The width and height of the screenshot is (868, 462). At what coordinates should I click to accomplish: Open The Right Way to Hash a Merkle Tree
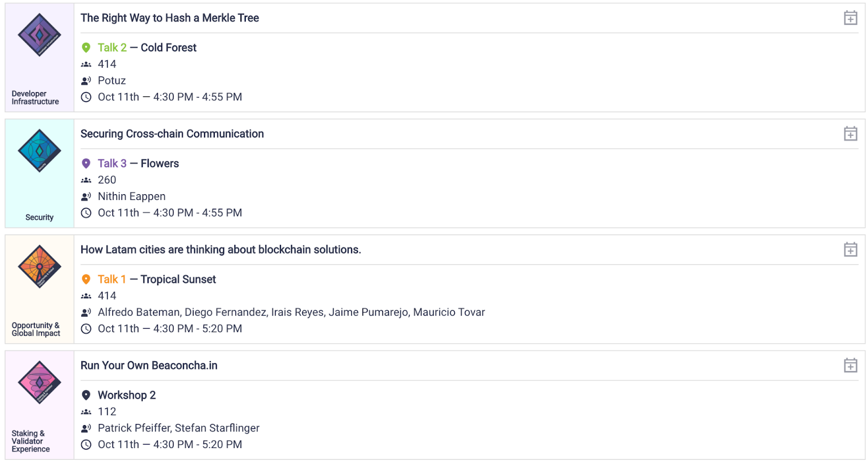click(170, 18)
